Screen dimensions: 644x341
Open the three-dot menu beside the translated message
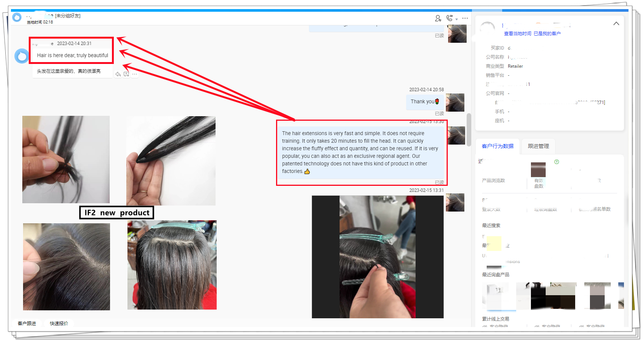tap(135, 74)
